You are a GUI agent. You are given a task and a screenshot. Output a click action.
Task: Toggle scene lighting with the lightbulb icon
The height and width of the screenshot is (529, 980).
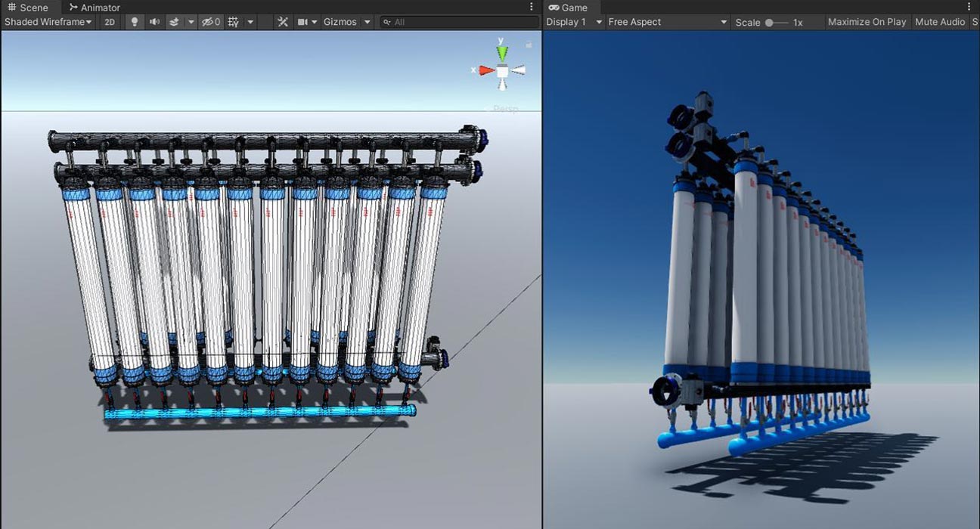click(135, 22)
